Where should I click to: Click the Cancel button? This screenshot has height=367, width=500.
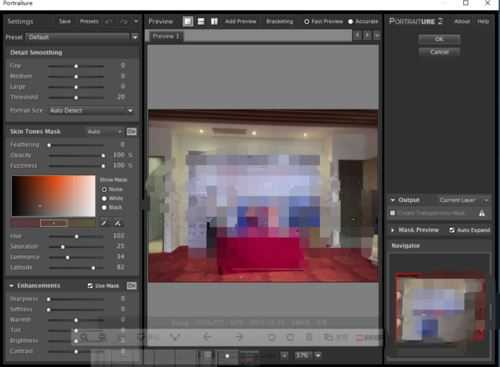click(x=439, y=52)
